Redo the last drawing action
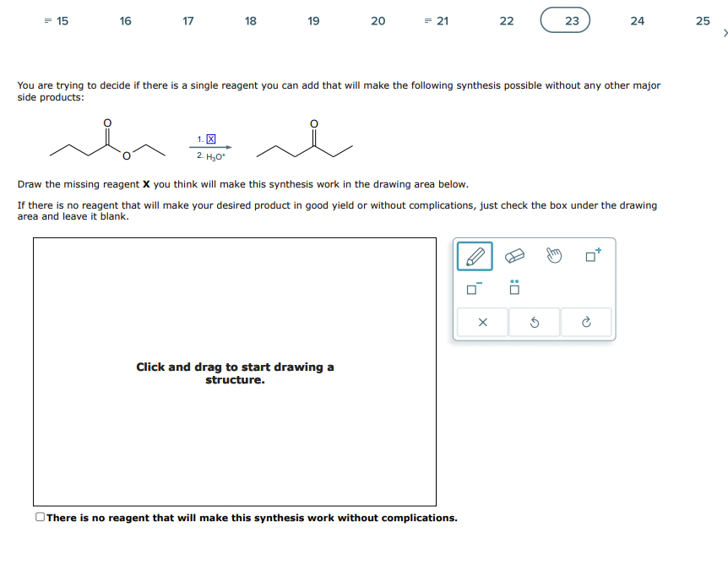This screenshot has height=566, width=728. 586,322
